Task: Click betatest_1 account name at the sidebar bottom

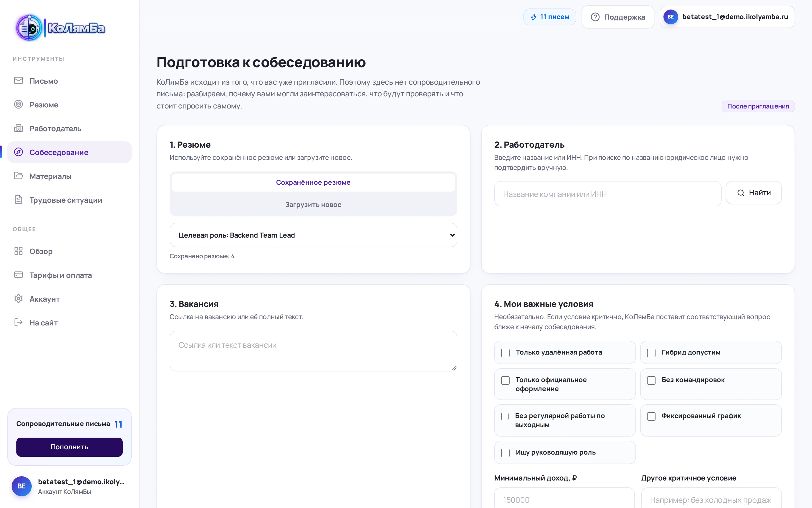Action: pyautogui.click(x=81, y=482)
